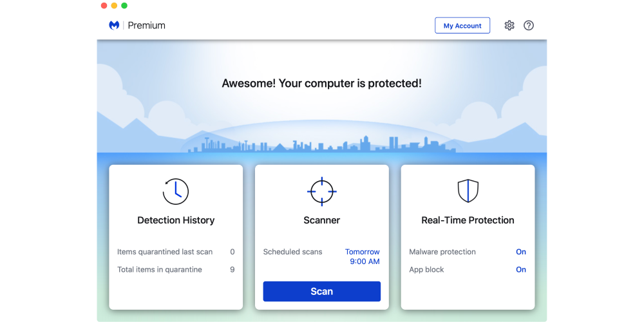Click the Items quarantined last scan count

(232, 252)
